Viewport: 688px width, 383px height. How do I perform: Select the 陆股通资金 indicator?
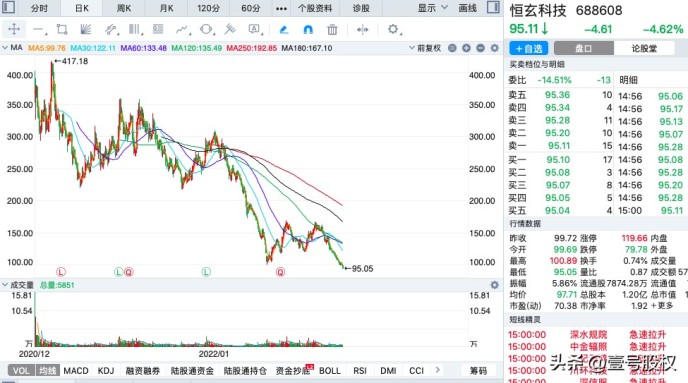pyautogui.click(x=192, y=371)
